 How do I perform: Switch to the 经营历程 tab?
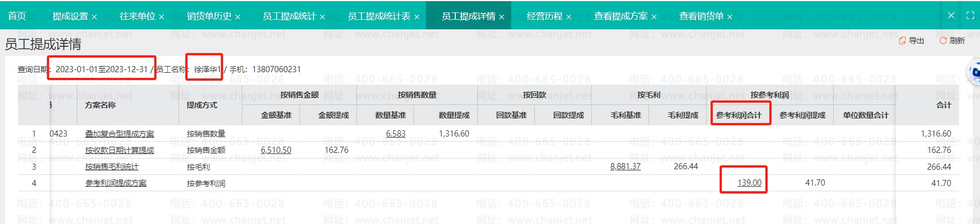545,16
